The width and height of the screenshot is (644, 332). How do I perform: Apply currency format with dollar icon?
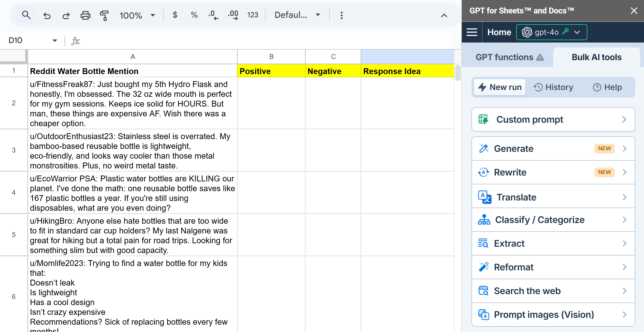[175, 15]
